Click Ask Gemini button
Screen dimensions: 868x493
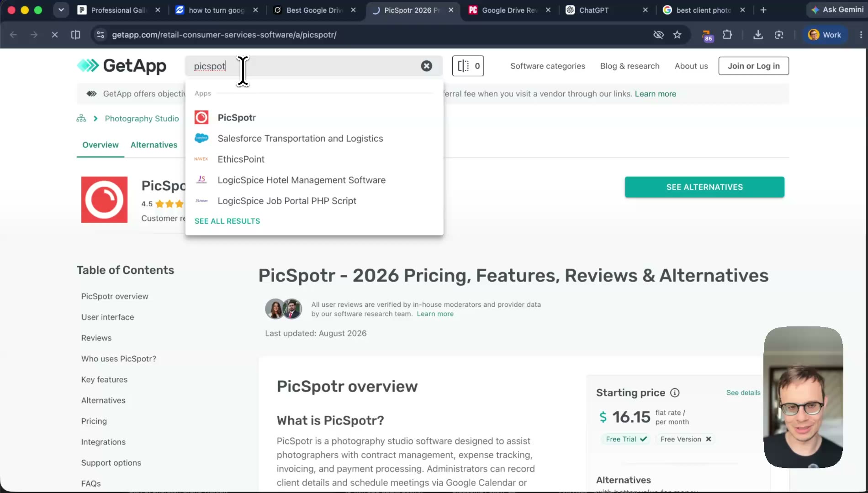[x=837, y=10]
